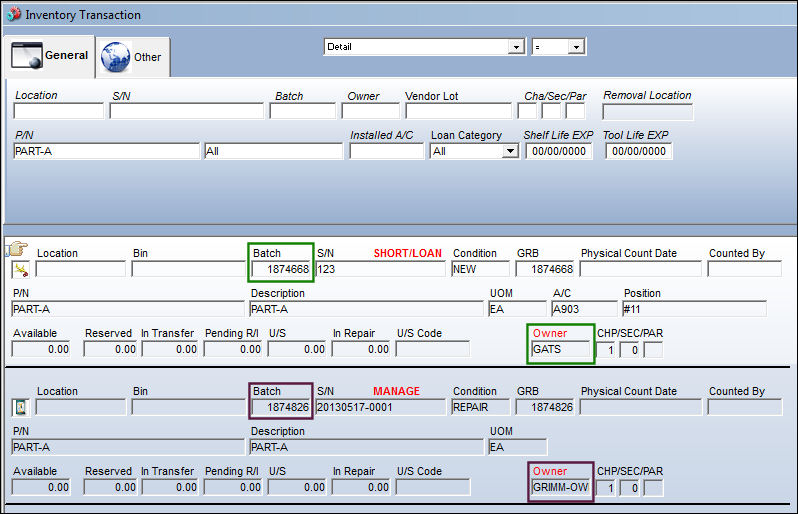The height and width of the screenshot is (514, 798).
Task: Click the Owner field showing GATS
Action: click(x=560, y=349)
